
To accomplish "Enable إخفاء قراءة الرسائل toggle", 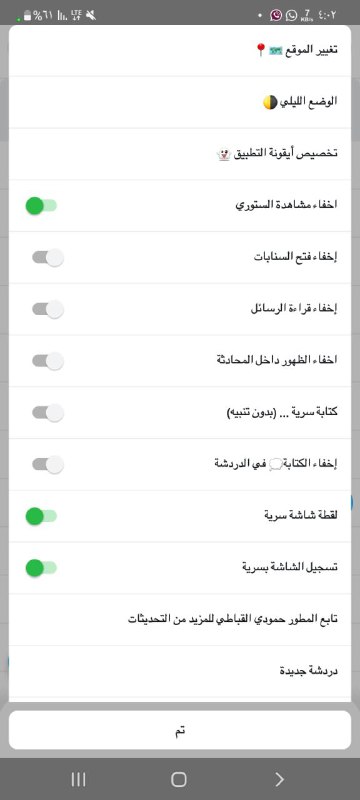I will [48, 309].
